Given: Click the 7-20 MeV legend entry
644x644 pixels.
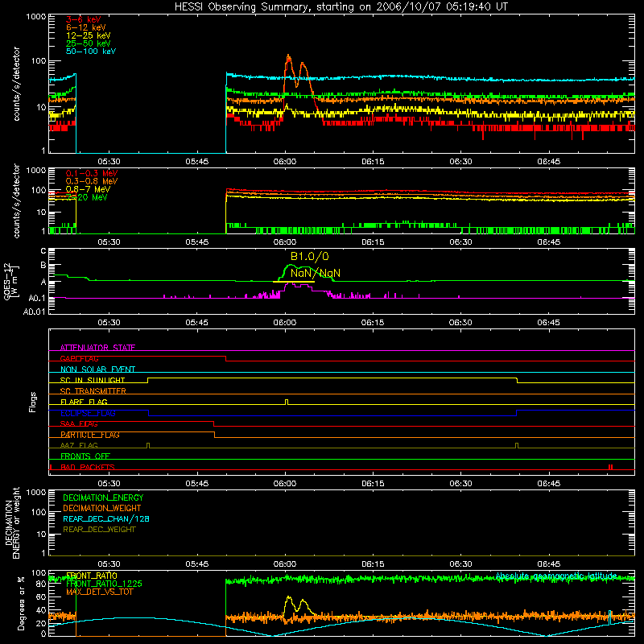Looking at the screenshot, I should [x=86, y=197].
